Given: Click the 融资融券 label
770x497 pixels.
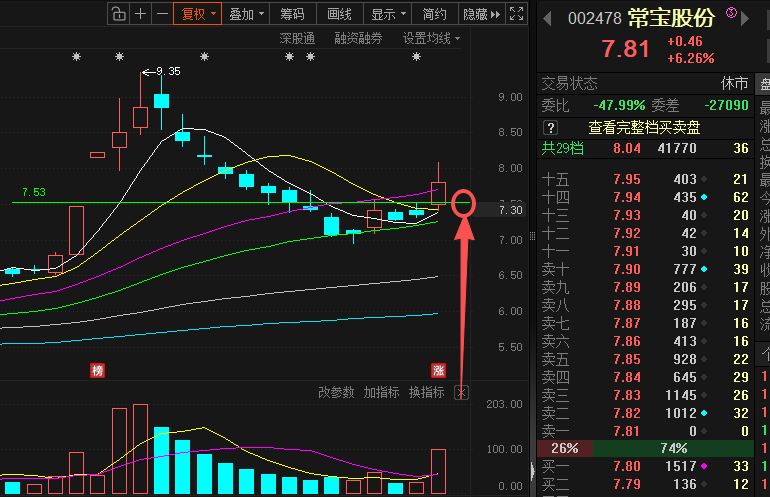Looking at the screenshot, I should [358, 38].
